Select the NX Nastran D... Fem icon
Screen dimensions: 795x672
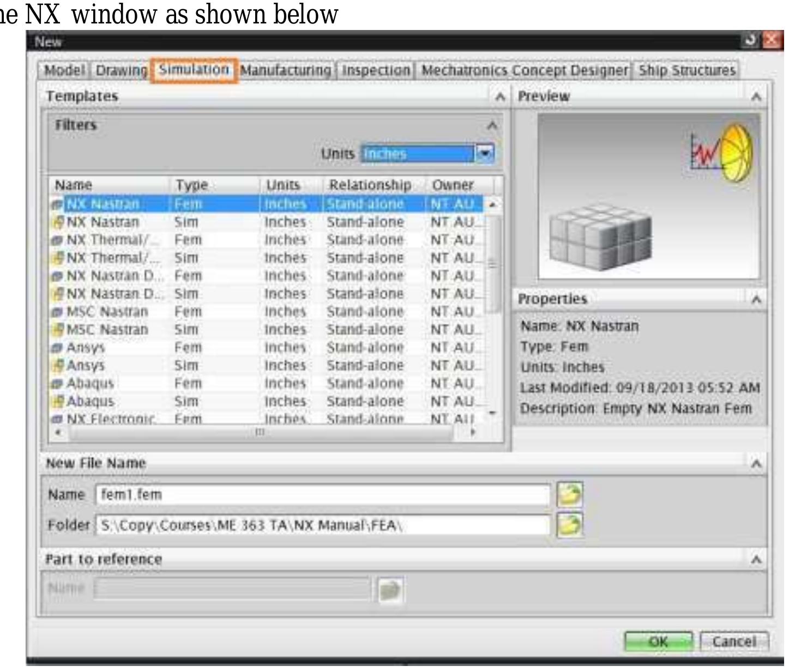click(57, 276)
